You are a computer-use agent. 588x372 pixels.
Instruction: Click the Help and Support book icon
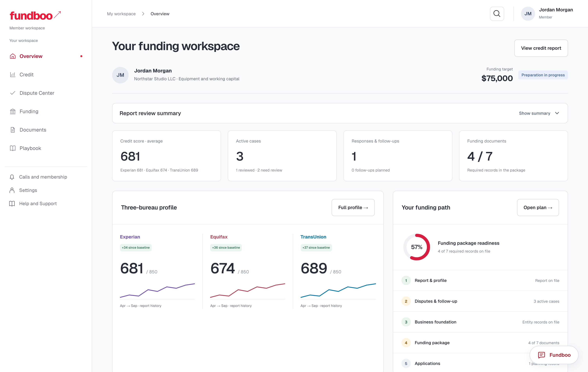tap(12, 204)
